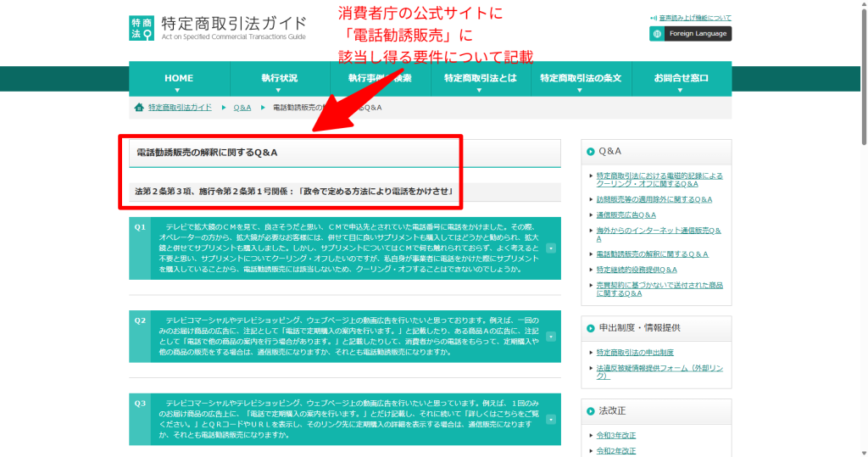Open the お問合せ窓口 menu
This screenshot has height=457, width=868.
pos(682,79)
